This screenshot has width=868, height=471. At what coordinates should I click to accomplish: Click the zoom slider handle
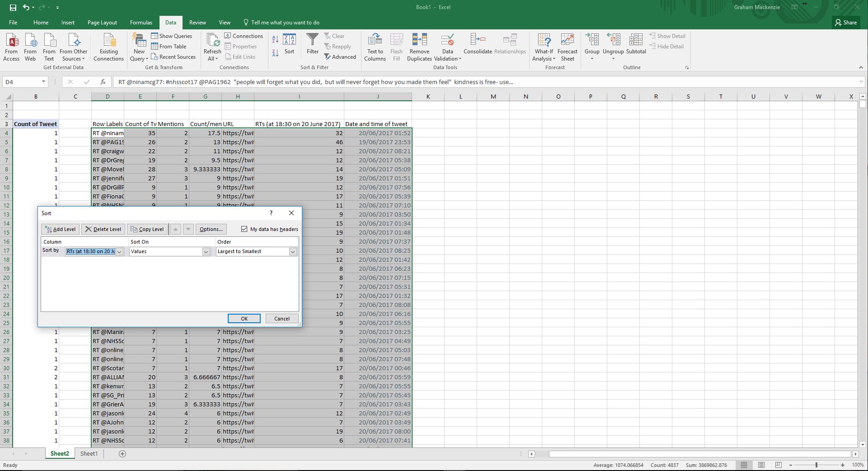(816, 465)
